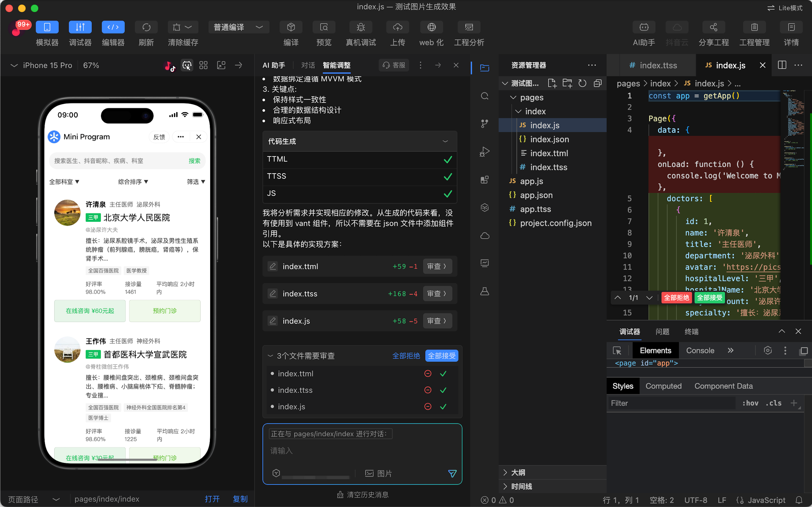812x507 pixels.
Task: Click 清空历史消息 at bottom
Action: (x=363, y=494)
